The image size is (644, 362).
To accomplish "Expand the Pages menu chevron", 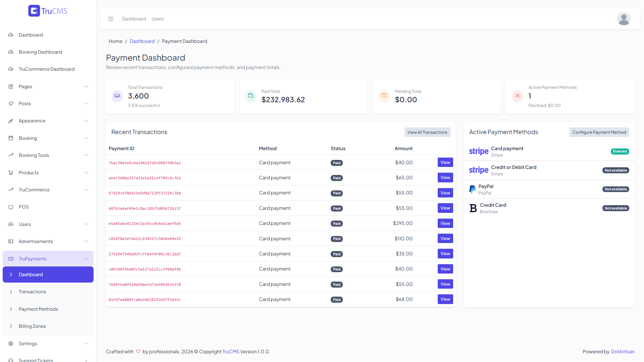I will [x=86, y=86].
